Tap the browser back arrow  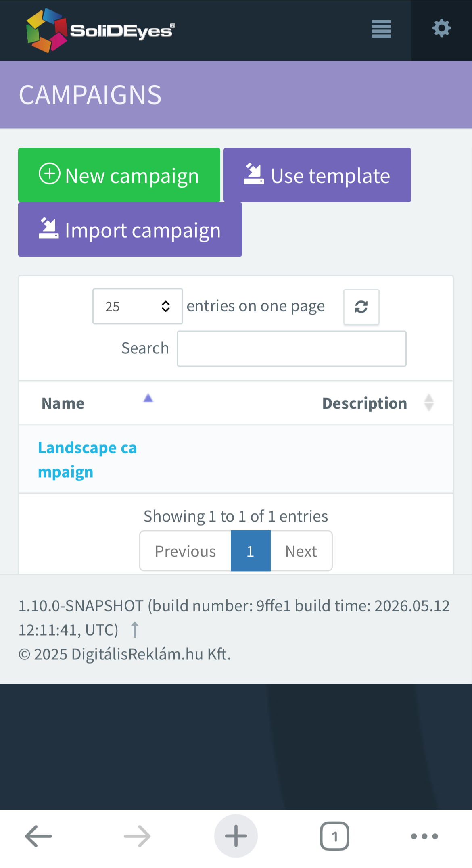tap(39, 837)
